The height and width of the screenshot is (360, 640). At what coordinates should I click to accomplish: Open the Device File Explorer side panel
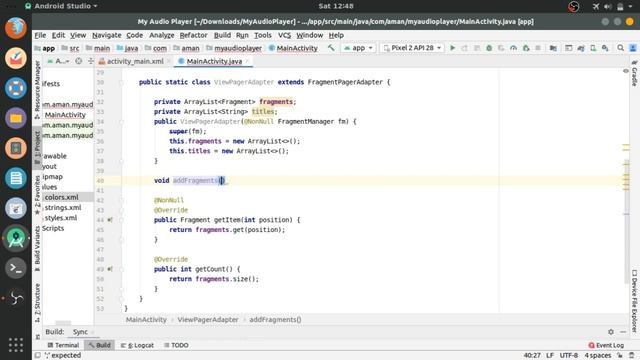click(634, 300)
